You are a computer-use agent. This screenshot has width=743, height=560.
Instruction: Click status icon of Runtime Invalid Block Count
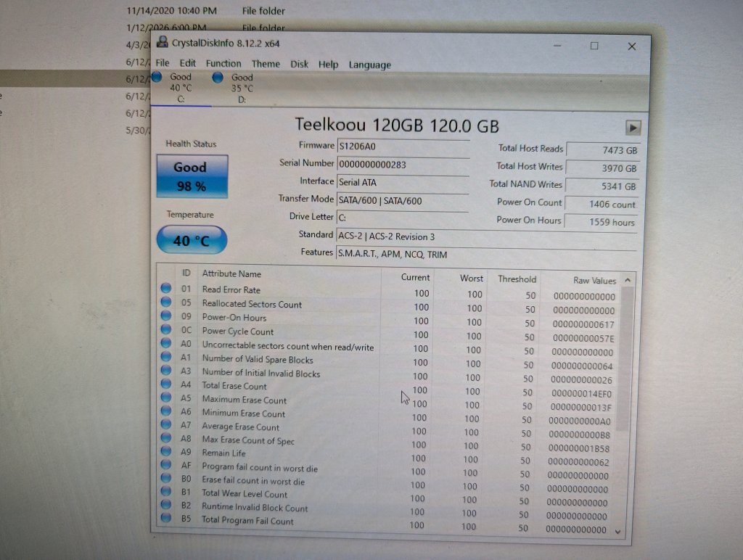(x=166, y=504)
